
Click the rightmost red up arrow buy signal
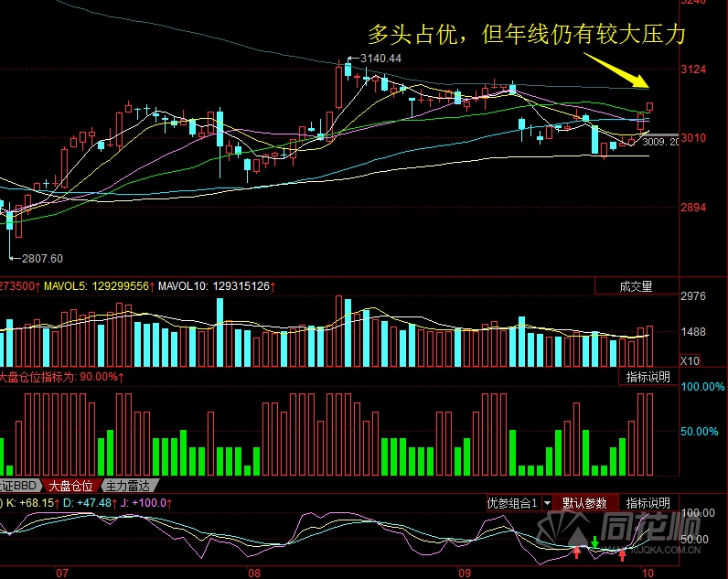pyautogui.click(x=623, y=553)
